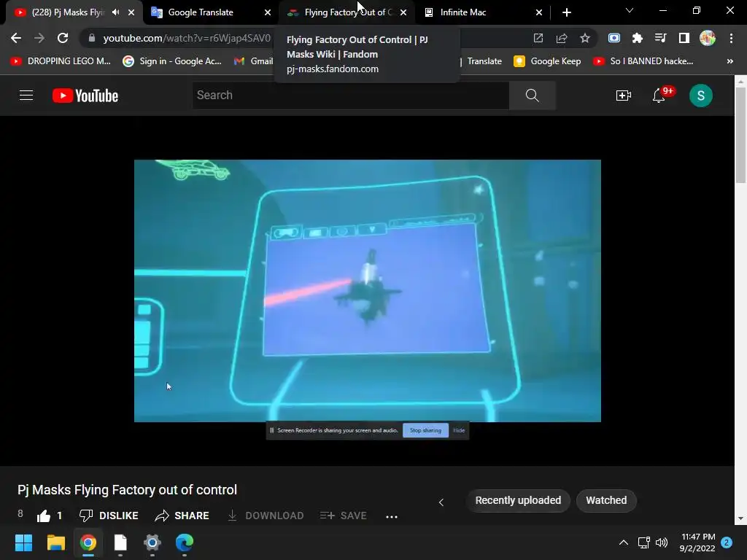Reload the page with refresh icon

pyautogui.click(x=63, y=38)
